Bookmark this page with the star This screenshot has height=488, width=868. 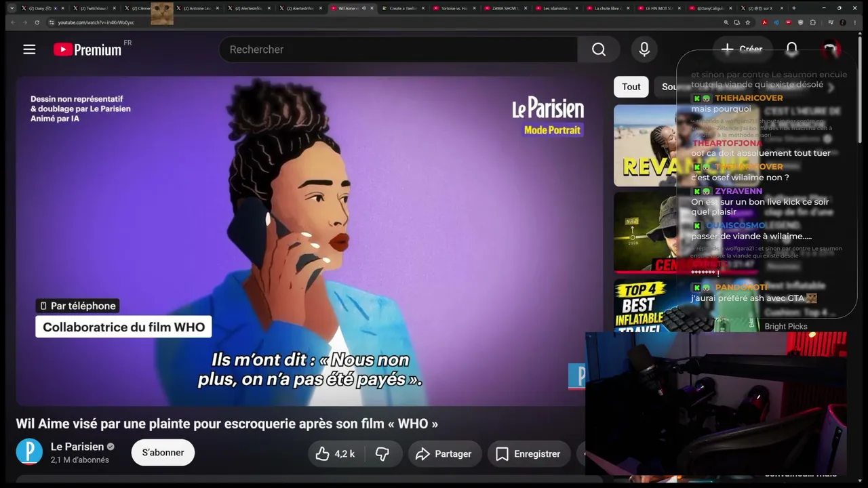click(x=748, y=22)
